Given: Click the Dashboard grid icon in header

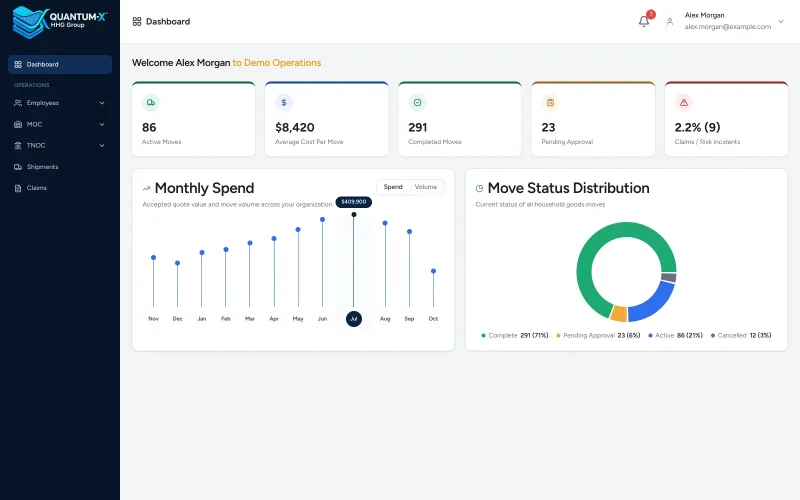Looking at the screenshot, I should (x=137, y=21).
